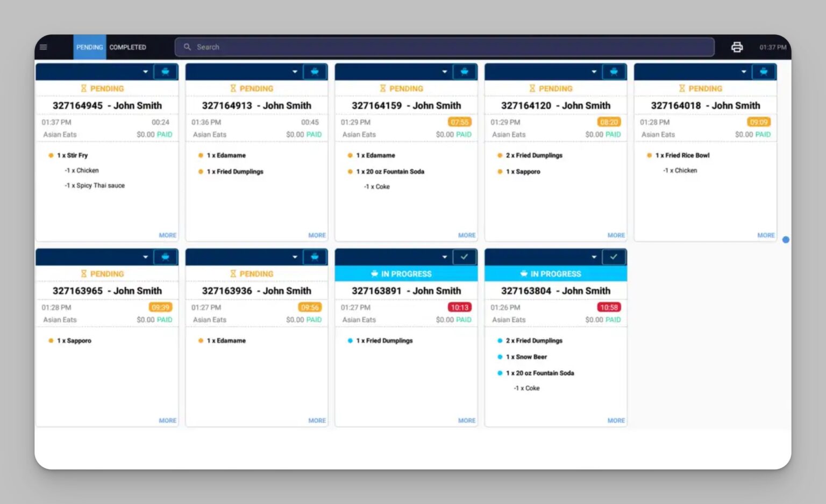Click the magnifier icon in the search bar
The image size is (826, 504).
[x=187, y=47]
